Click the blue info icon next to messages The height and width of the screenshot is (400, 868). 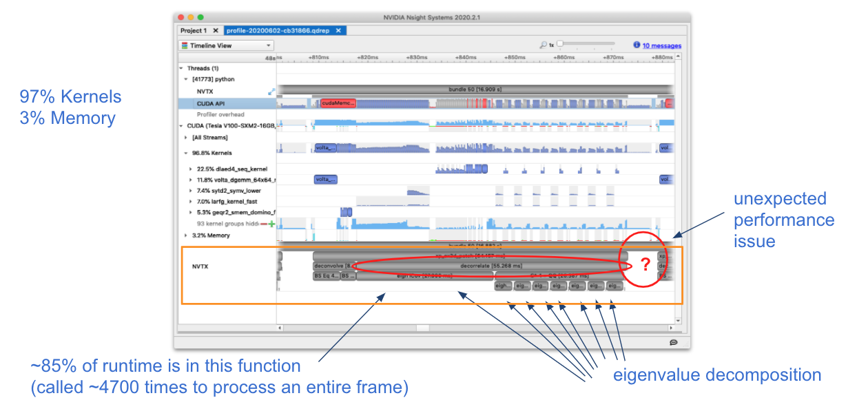click(635, 45)
